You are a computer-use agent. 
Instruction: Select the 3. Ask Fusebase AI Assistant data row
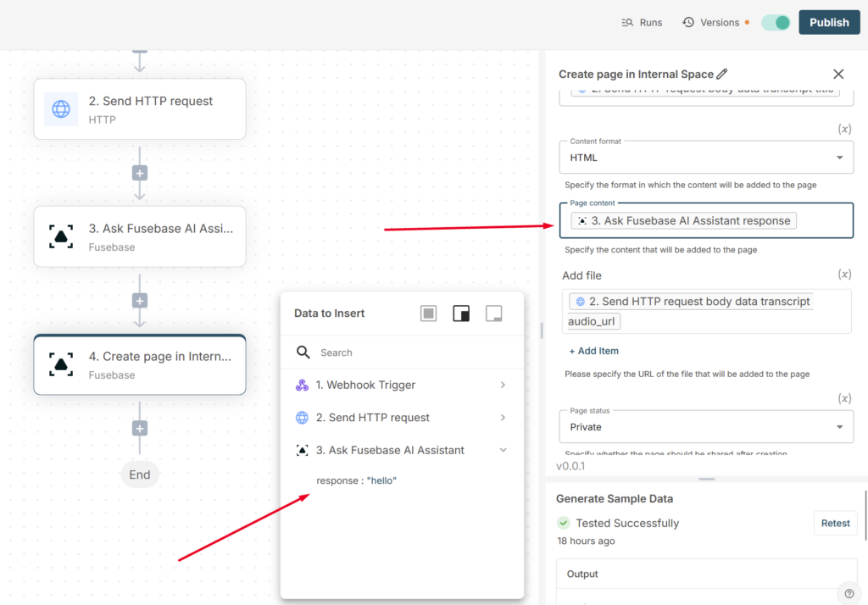(402, 450)
